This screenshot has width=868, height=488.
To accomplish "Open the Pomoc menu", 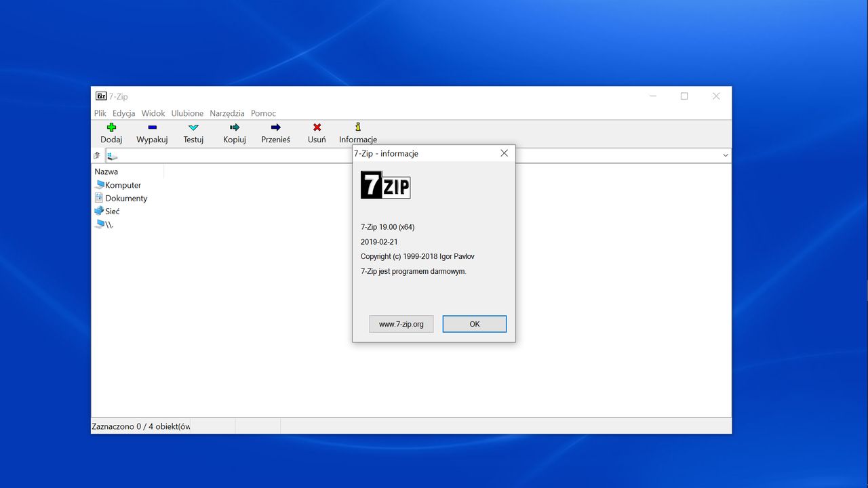I will (263, 113).
